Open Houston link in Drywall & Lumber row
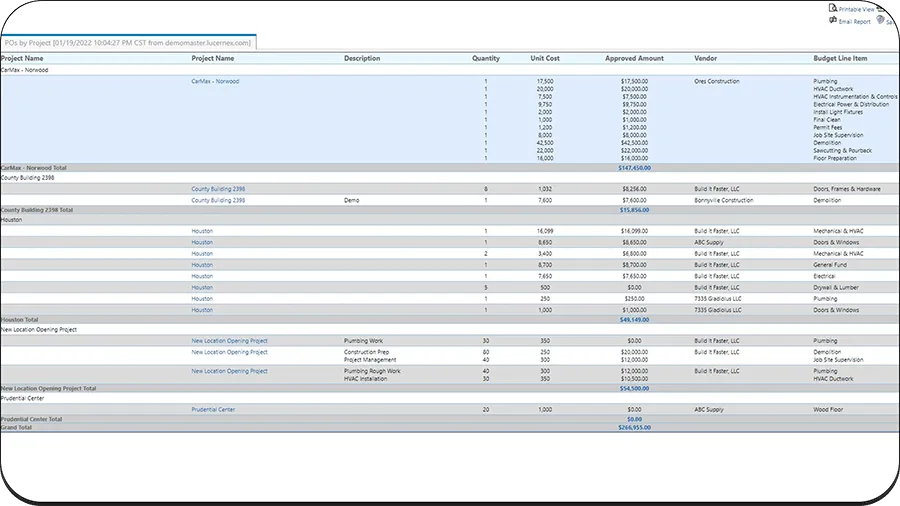This screenshot has height=506, width=900. coord(202,287)
